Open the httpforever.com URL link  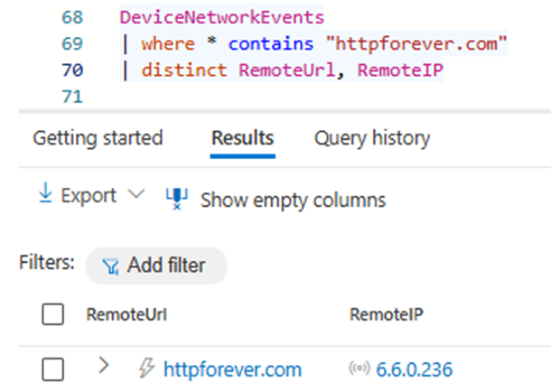pos(232,369)
